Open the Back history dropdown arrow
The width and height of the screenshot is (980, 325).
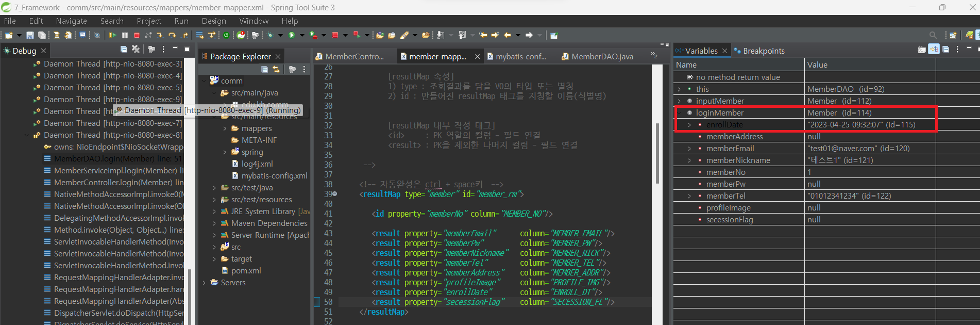[518, 35]
